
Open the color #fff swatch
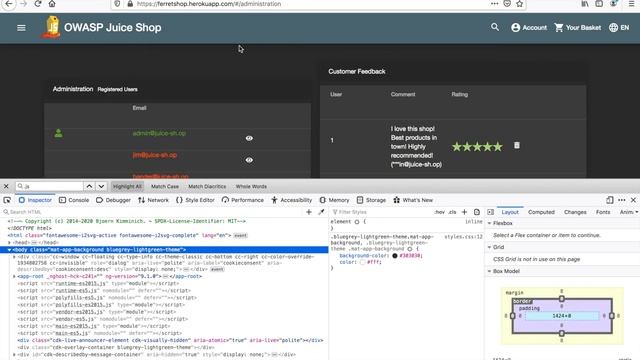coord(362,262)
